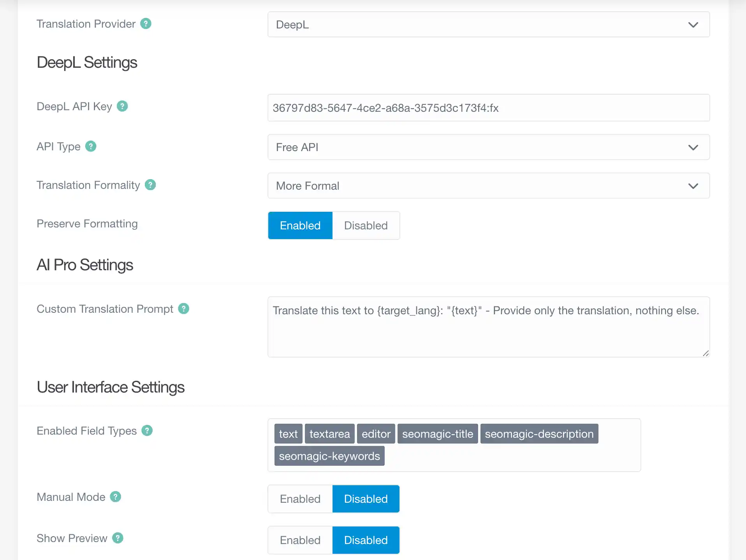Click the seomagic-keywords tag

[329, 456]
